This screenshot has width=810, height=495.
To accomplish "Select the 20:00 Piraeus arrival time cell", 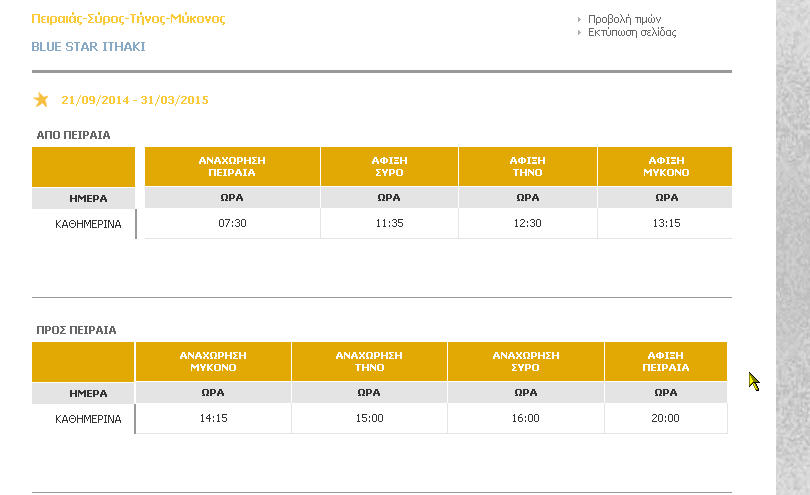I will click(x=665, y=418).
